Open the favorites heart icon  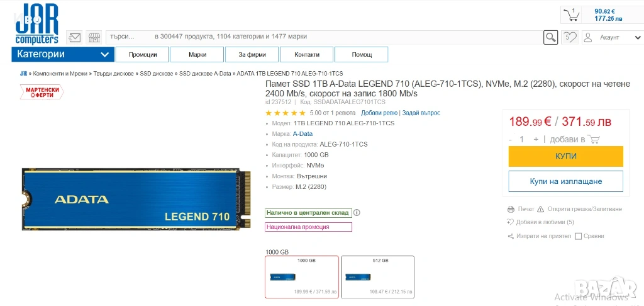tap(569, 37)
